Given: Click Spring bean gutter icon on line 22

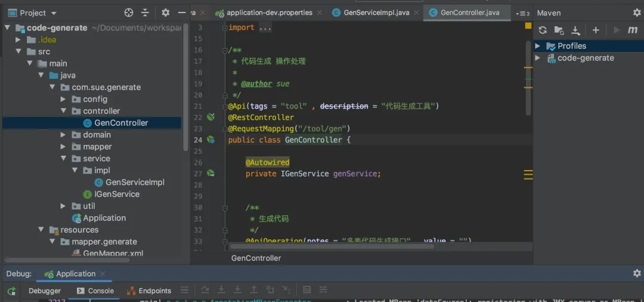Looking at the screenshot, I should (210, 117).
